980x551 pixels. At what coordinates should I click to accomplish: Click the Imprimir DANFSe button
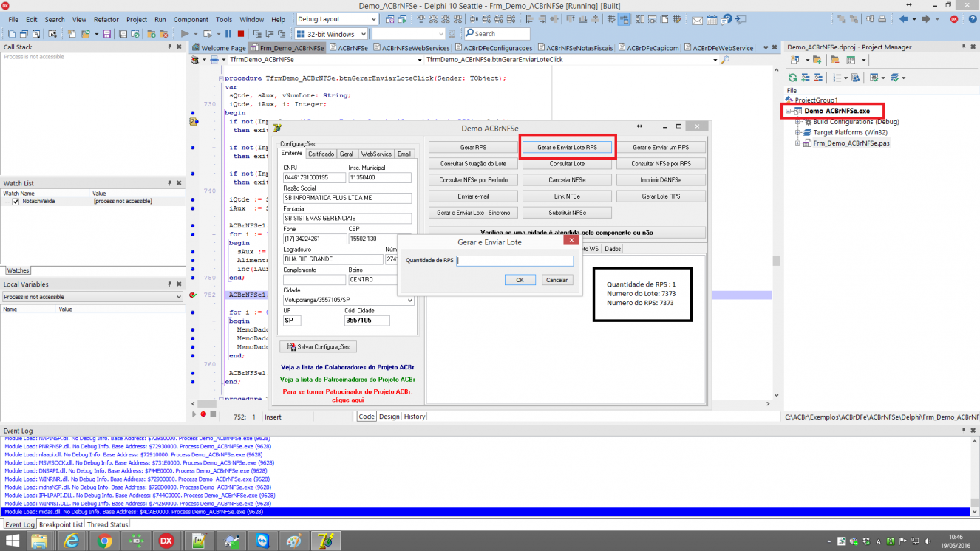coord(661,179)
